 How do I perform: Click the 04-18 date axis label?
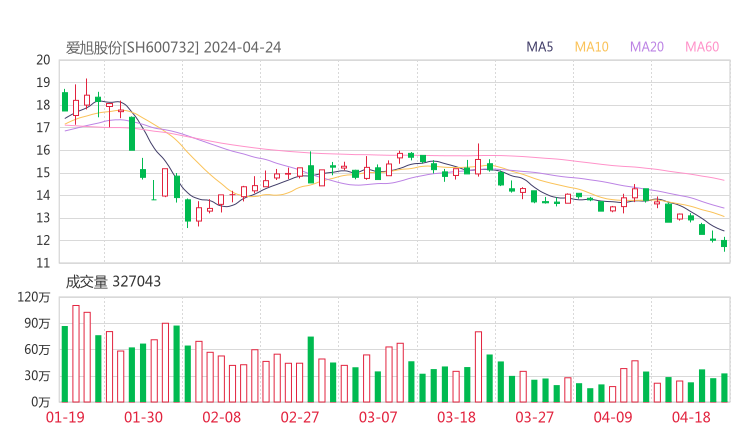(691, 417)
